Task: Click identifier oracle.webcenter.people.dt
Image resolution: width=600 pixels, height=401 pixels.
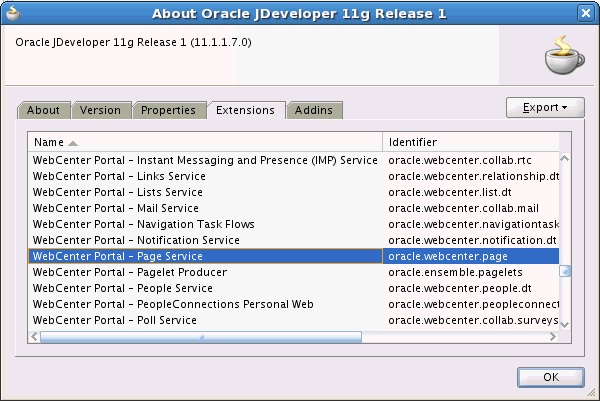Action: coord(460,289)
